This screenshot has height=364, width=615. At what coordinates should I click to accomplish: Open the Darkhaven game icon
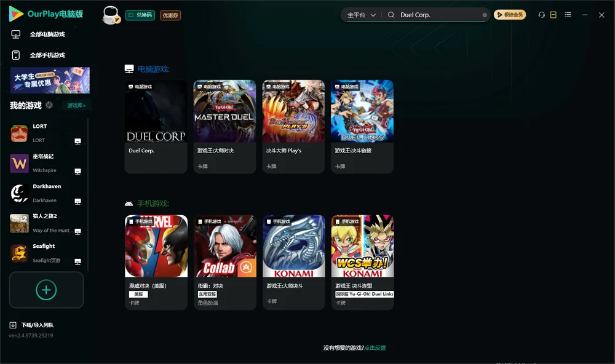coord(19,193)
